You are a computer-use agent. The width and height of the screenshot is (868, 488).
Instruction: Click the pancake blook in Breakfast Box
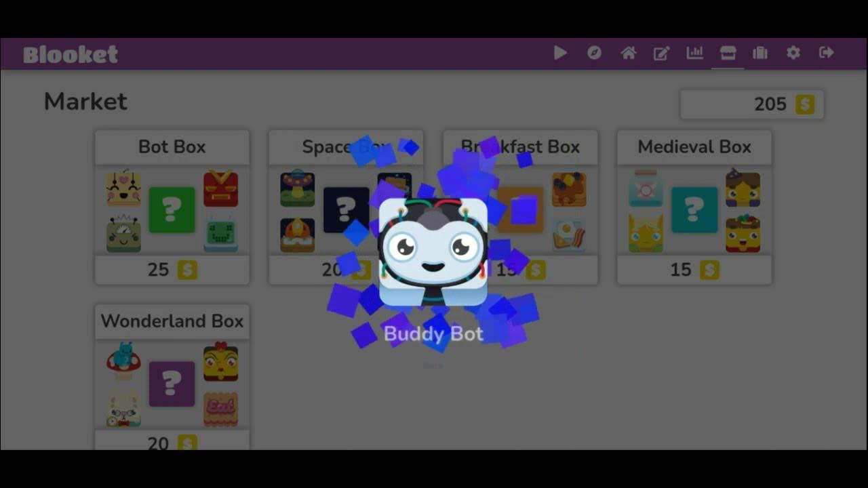(x=569, y=189)
